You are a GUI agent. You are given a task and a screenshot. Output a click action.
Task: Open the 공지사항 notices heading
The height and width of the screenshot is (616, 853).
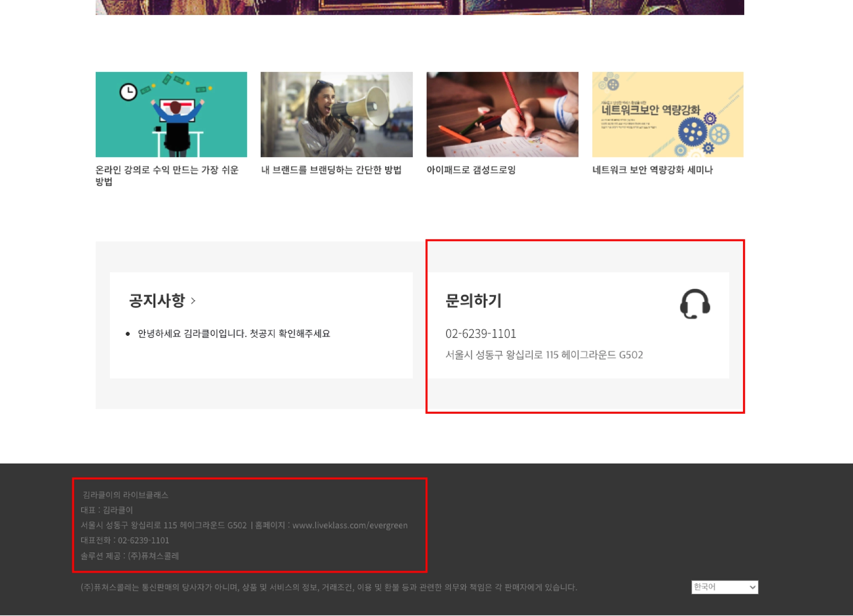tap(157, 301)
